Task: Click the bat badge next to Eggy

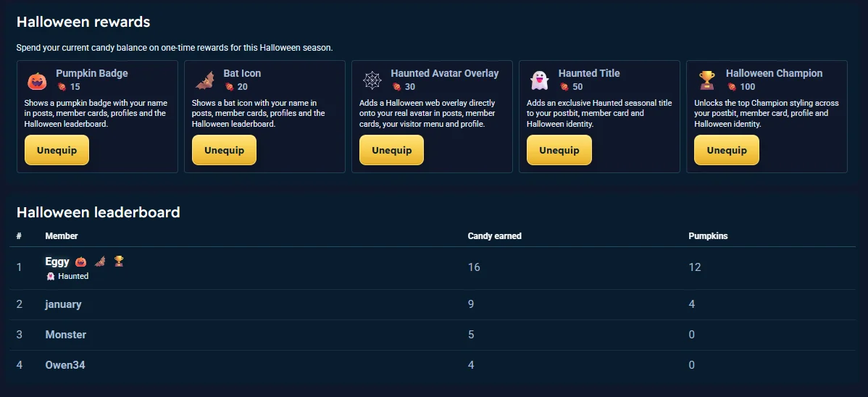Action: tap(100, 262)
